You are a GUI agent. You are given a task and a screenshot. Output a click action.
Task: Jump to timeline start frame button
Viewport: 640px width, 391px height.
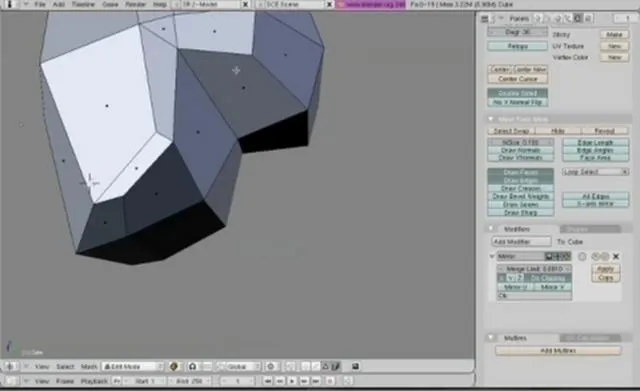click(x=267, y=381)
